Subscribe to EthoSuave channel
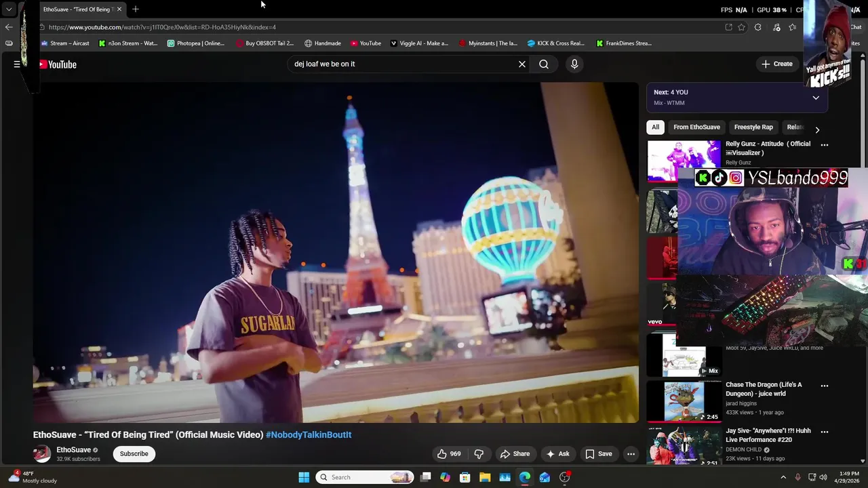This screenshot has height=488, width=868. (x=134, y=454)
